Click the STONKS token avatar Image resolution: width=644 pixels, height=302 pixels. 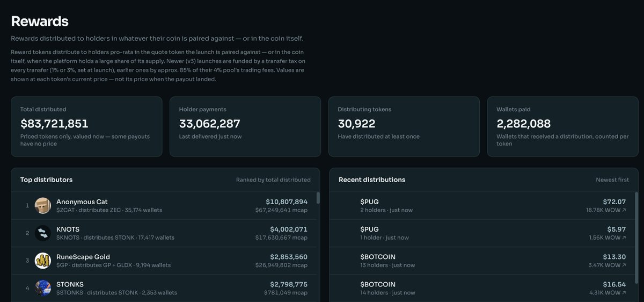[x=43, y=288]
